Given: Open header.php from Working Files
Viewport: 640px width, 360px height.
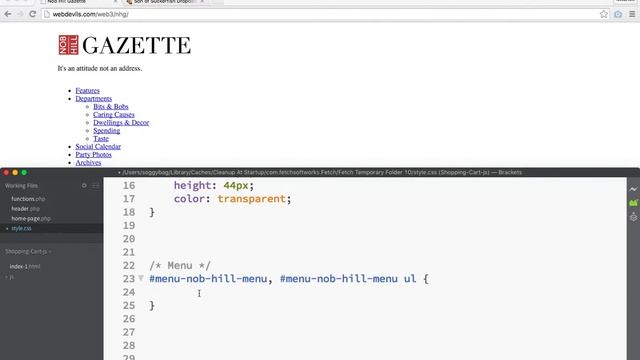Looking at the screenshot, I should pos(25,209).
